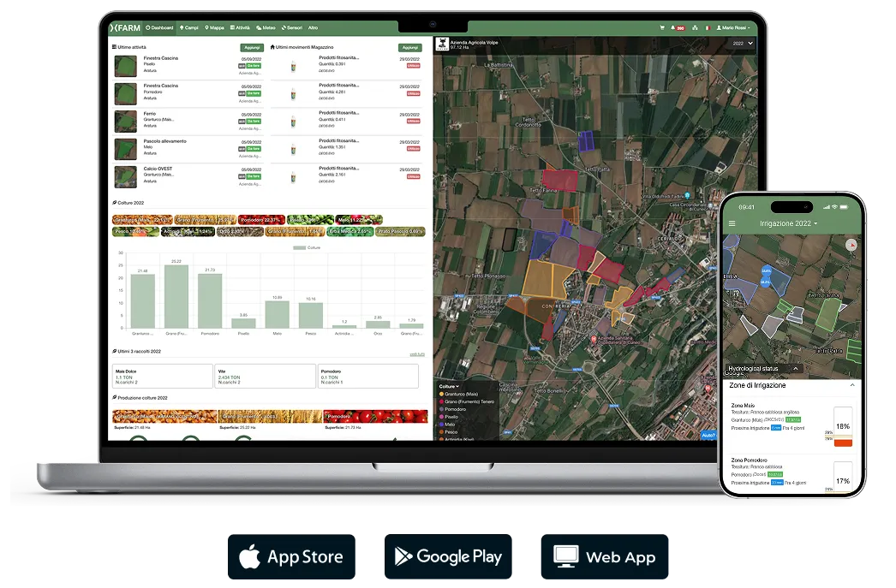Image resolution: width=896 pixels, height=588 pixels.
Task: Click the Pomodoro 22.37% crop swatch
Action: [x=260, y=220]
